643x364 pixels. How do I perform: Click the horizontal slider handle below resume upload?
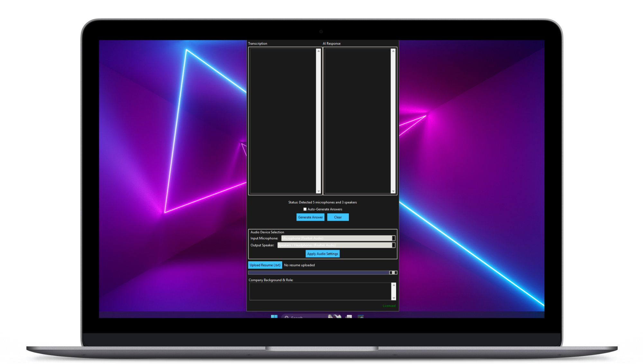click(x=393, y=272)
